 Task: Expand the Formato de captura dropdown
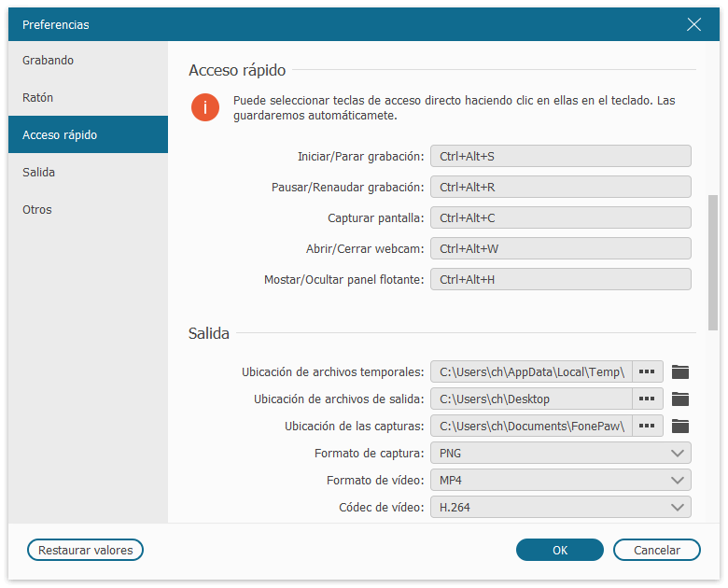(x=560, y=453)
